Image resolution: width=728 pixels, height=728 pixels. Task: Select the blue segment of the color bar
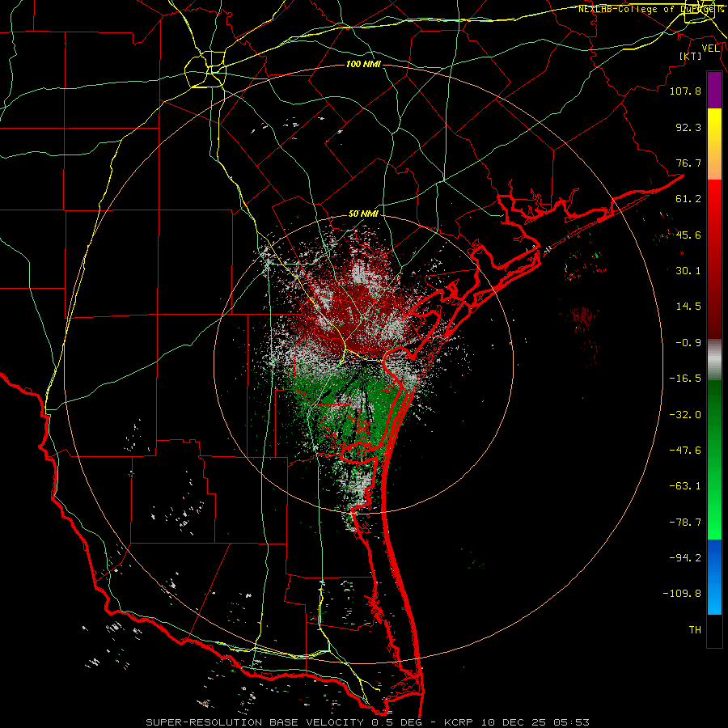click(714, 577)
